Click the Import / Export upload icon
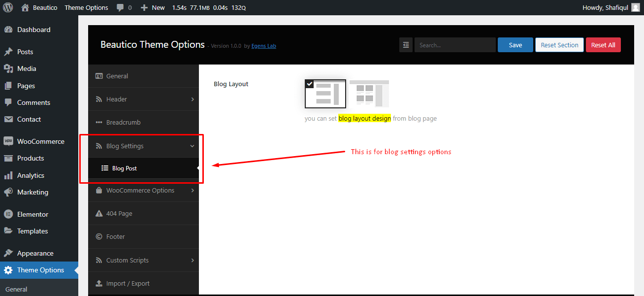 coord(99,283)
